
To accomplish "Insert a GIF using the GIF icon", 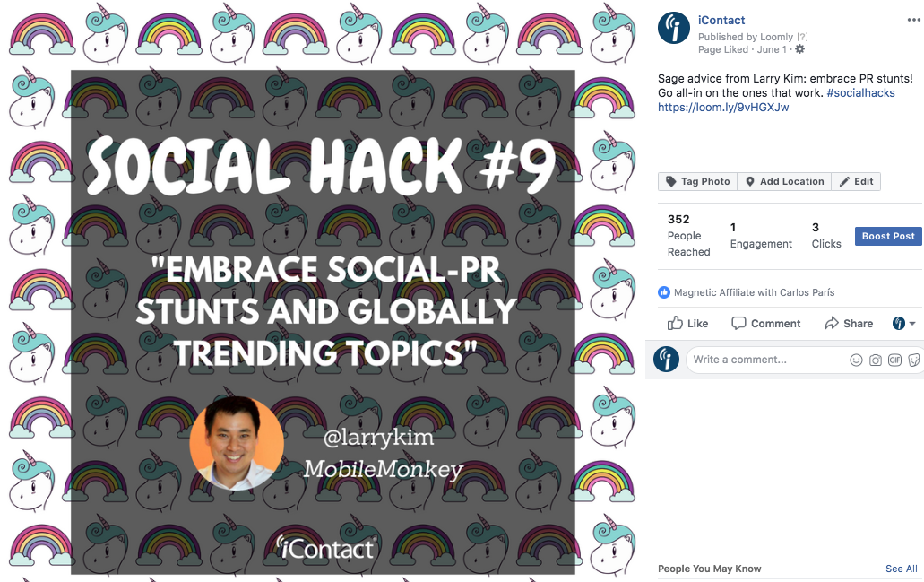I will tap(896, 360).
